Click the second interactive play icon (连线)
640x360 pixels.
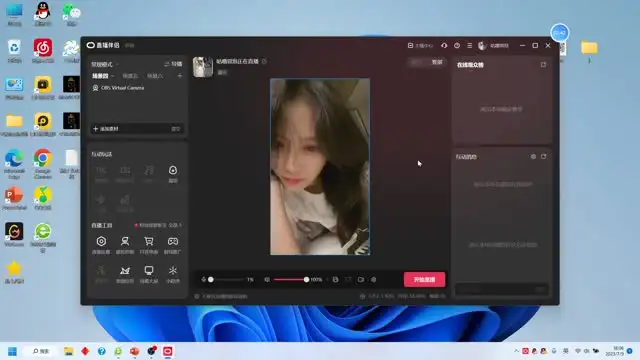(x=125, y=173)
